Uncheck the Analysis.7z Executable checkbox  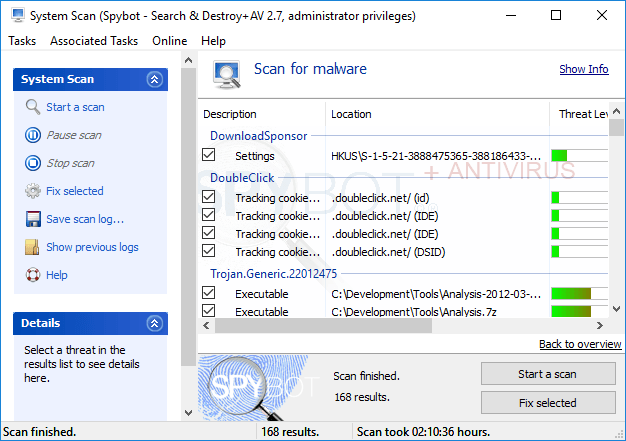[x=208, y=310]
